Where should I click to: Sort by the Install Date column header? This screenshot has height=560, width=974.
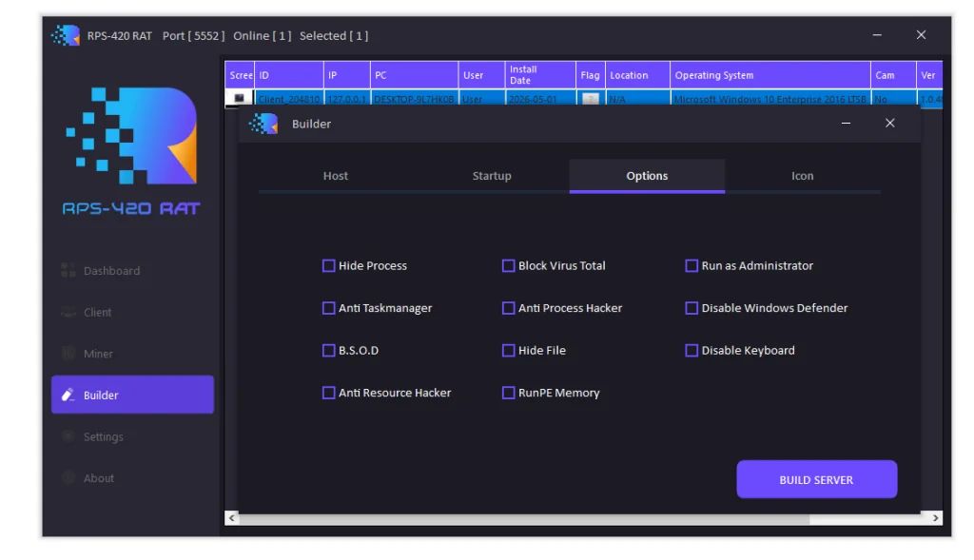[540, 75]
